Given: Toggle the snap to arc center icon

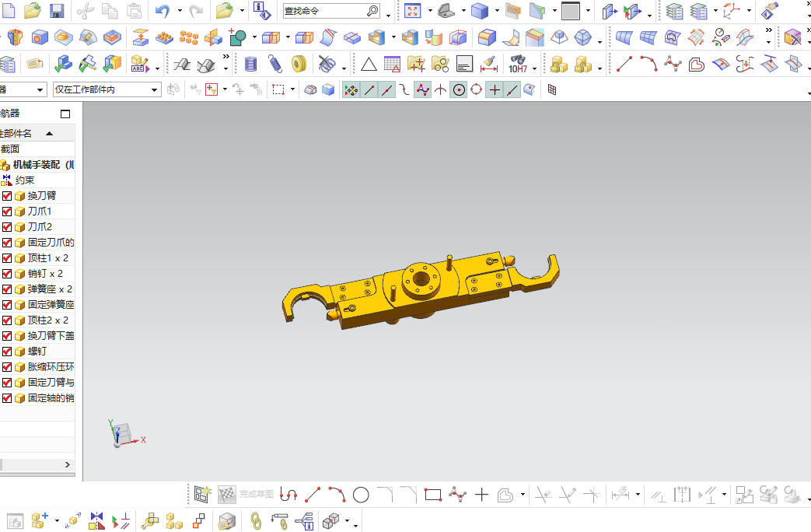Looking at the screenshot, I should pos(459,90).
